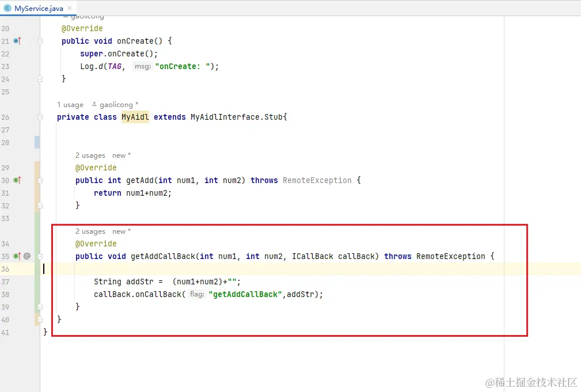Viewport: 581px width, 392px height.
Task: Click line number 41 in the gutter
Action: (x=5, y=332)
